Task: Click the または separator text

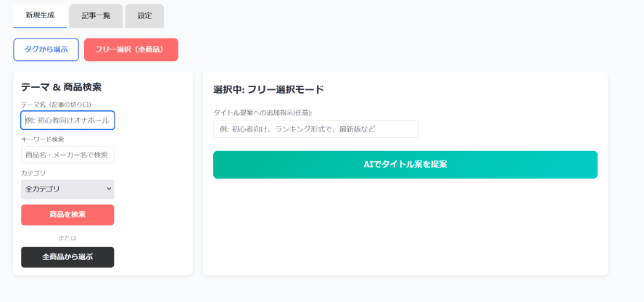Action: [67, 237]
